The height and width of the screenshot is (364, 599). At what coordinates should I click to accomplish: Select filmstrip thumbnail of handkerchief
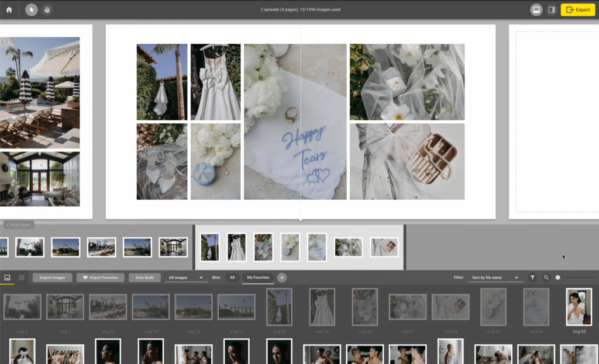pos(317,247)
